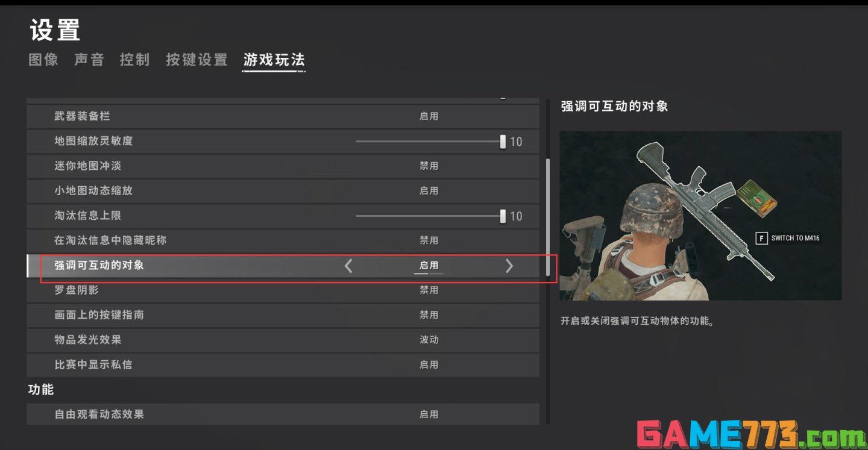Click the description text 开启或关闭强调可互动物体的功能
This screenshot has width=868, height=450.
(x=638, y=321)
